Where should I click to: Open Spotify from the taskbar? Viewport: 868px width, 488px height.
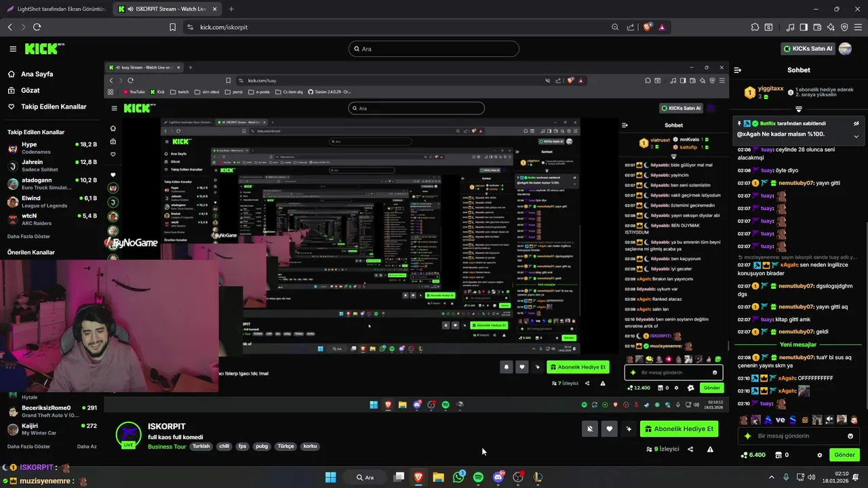pos(478,477)
